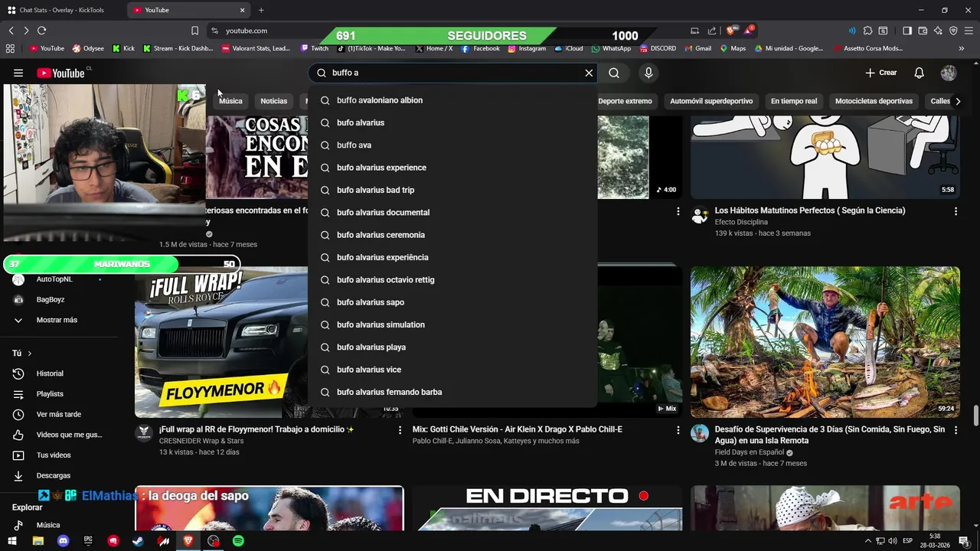Select the Noticias filter chip

coord(273,101)
